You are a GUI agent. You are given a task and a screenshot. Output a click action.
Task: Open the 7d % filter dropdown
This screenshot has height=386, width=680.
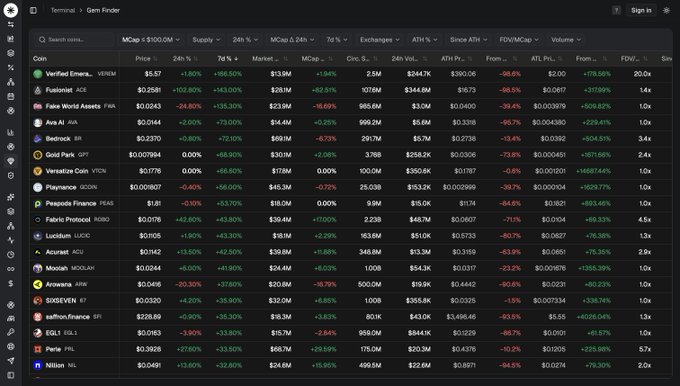[x=337, y=39]
